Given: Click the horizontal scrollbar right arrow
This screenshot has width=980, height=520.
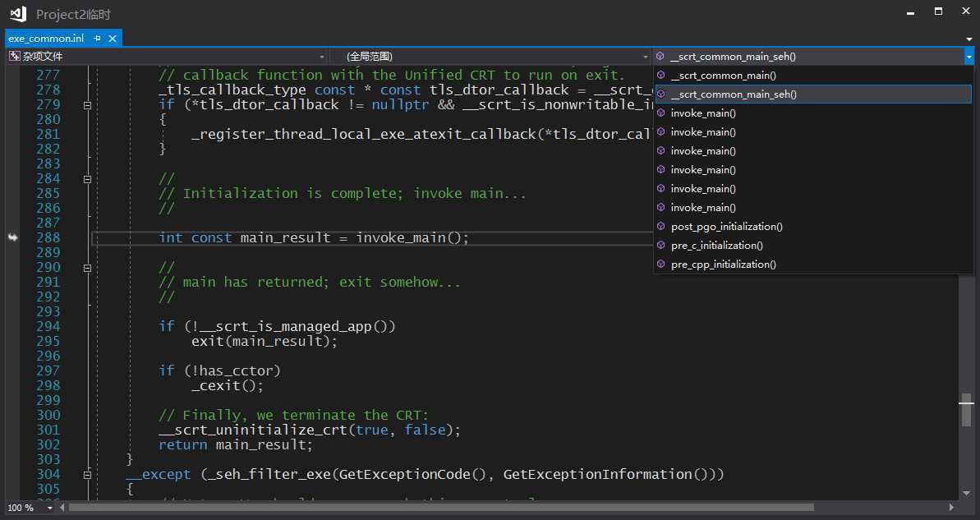Looking at the screenshot, I should pos(951,508).
